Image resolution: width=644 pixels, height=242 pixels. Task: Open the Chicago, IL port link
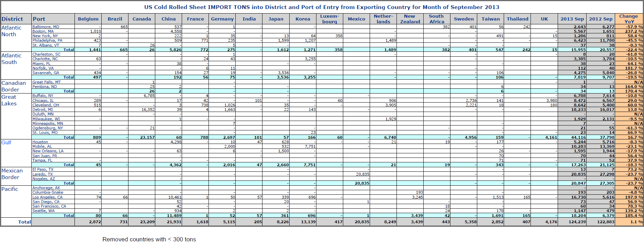pos(43,100)
